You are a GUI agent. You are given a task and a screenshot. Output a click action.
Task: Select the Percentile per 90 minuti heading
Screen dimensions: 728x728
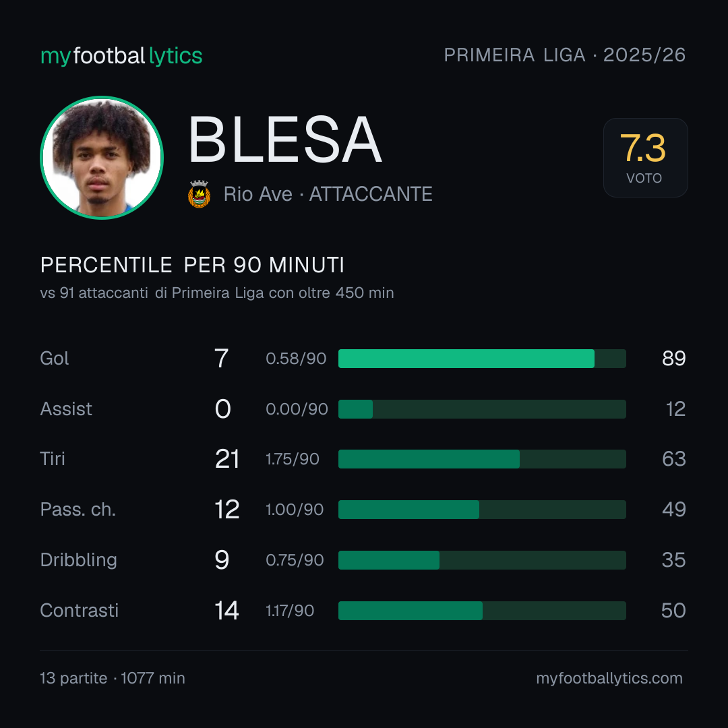click(x=192, y=265)
